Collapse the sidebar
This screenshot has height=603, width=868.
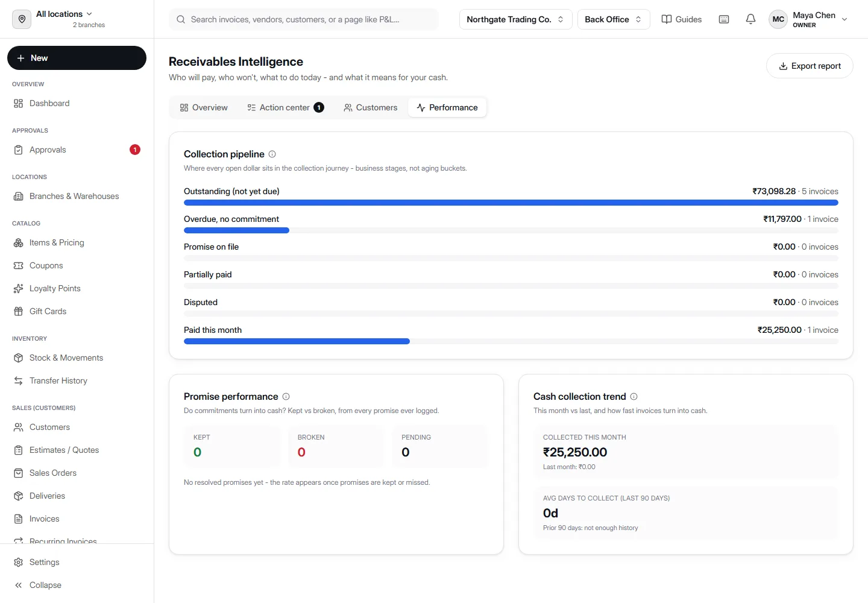(x=77, y=586)
